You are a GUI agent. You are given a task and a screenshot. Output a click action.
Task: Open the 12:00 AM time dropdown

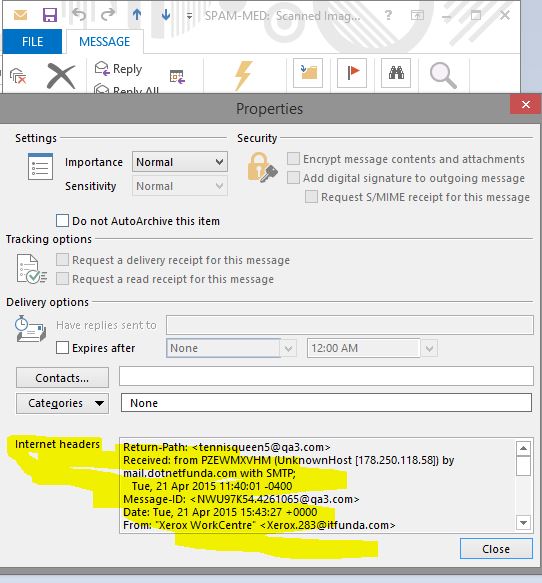click(x=429, y=348)
